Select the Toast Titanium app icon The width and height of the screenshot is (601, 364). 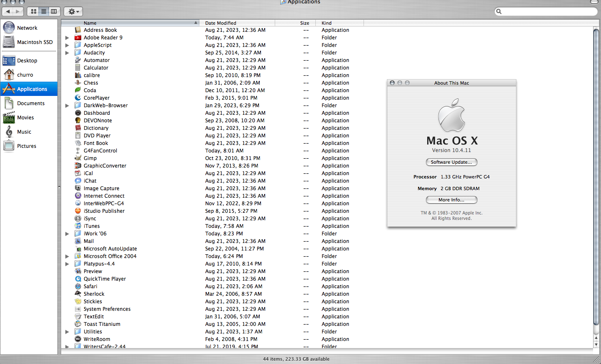78,324
